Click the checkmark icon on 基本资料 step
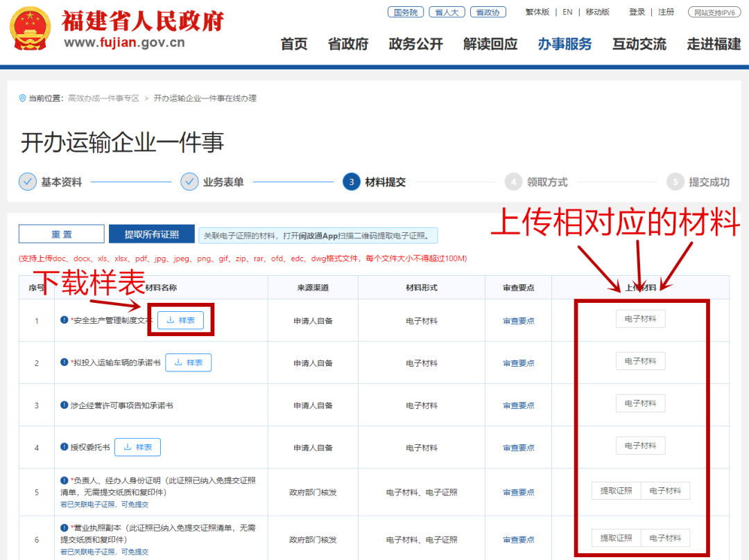This screenshot has height=560, width=749. coord(26,181)
